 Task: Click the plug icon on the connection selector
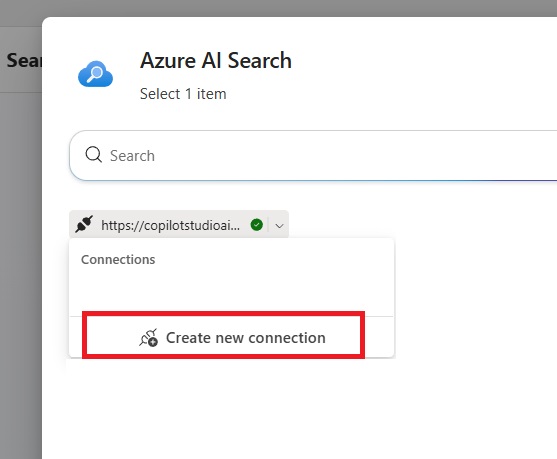(84, 224)
